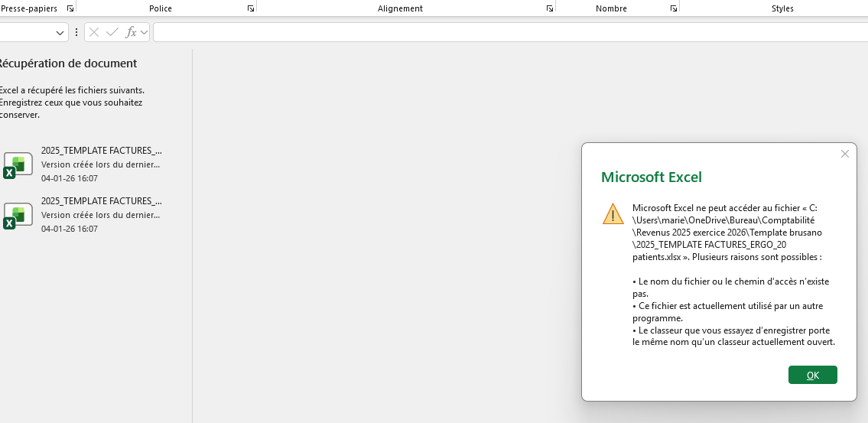Click the first recovered file's Excel icon
The height and width of the screenshot is (423, 868).
[18, 165]
